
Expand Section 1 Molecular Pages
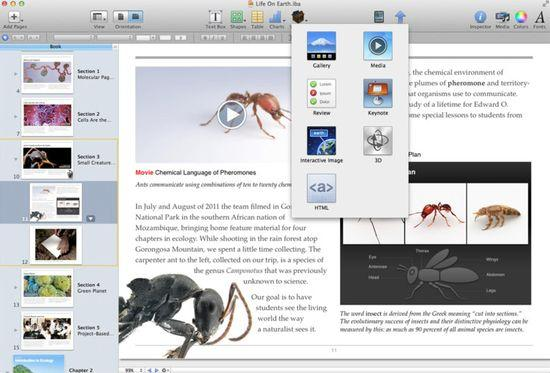[15, 74]
